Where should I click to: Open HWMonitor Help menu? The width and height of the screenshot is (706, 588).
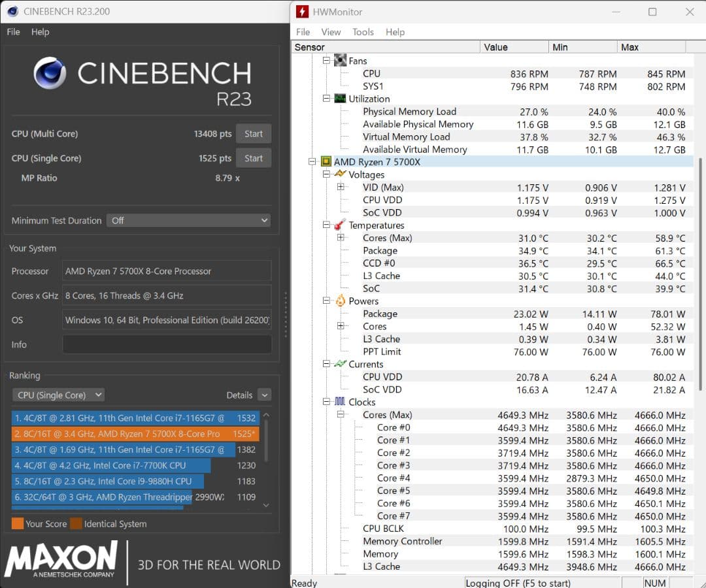tap(395, 32)
